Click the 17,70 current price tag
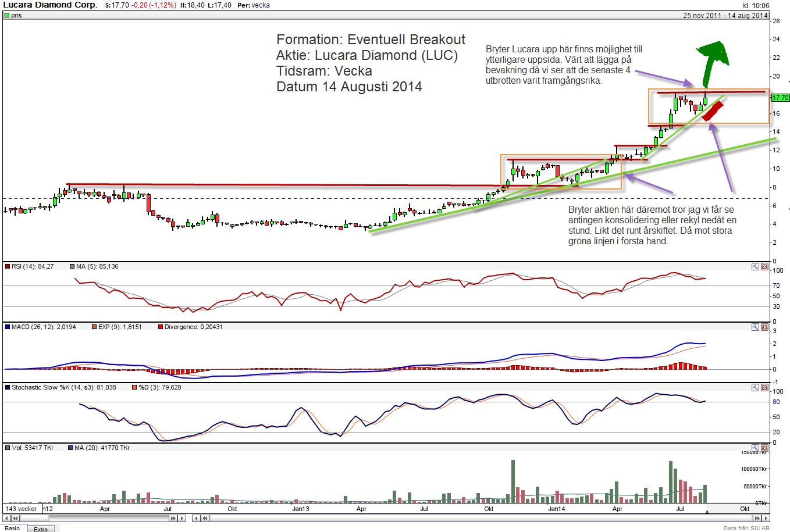The image size is (790, 532). click(780, 98)
